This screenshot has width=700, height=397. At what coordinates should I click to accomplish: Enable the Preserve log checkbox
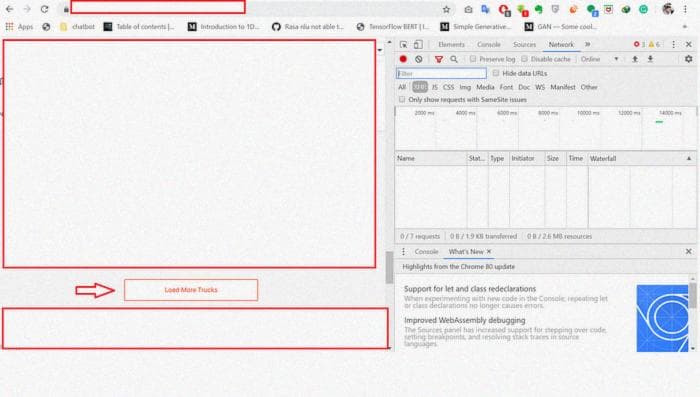pyautogui.click(x=473, y=59)
